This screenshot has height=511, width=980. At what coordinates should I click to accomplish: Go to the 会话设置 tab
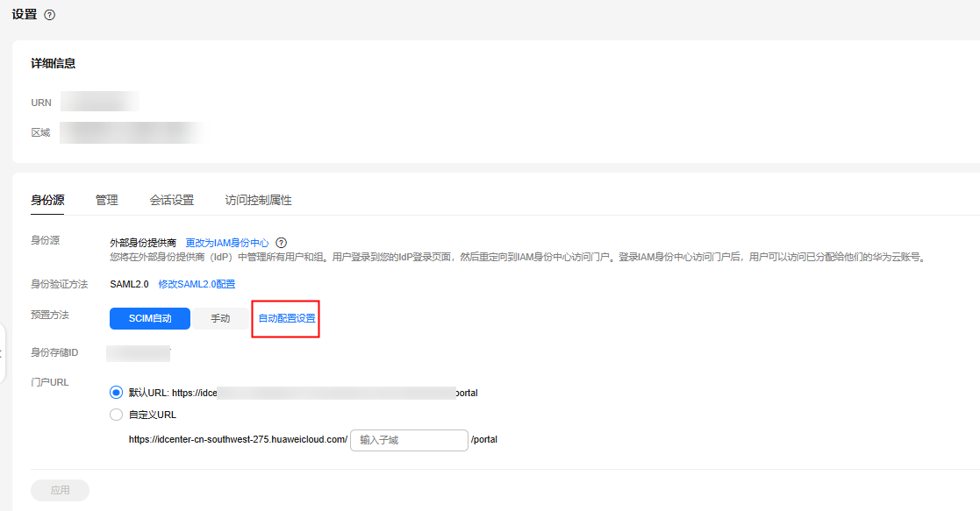[x=171, y=200]
